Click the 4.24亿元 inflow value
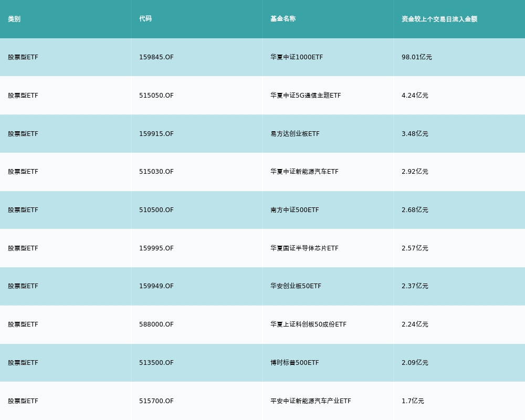Image resolution: width=525 pixels, height=420 pixels. [x=415, y=96]
